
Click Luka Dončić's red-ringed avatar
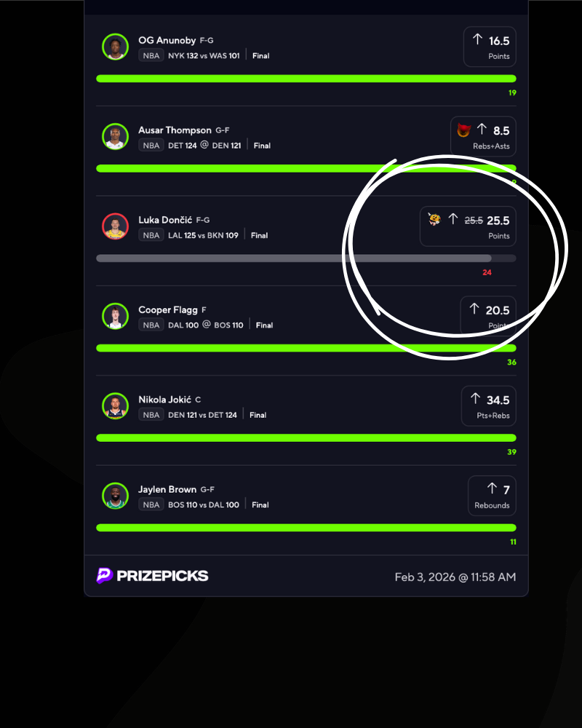pos(115,226)
